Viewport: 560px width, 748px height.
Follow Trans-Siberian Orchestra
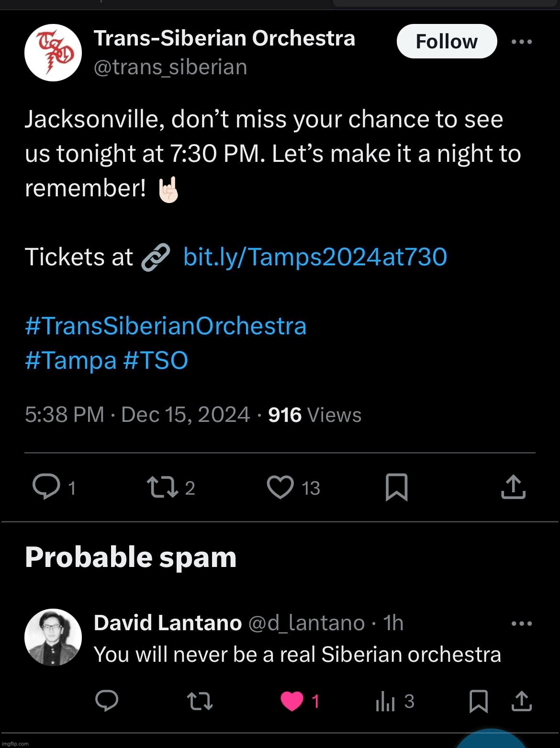point(447,41)
